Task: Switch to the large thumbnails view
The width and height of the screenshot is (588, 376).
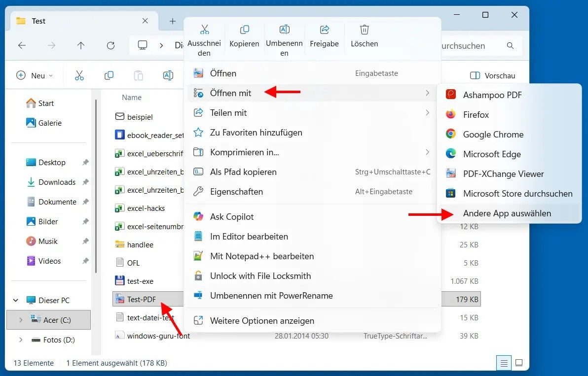Action: (518, 363)
